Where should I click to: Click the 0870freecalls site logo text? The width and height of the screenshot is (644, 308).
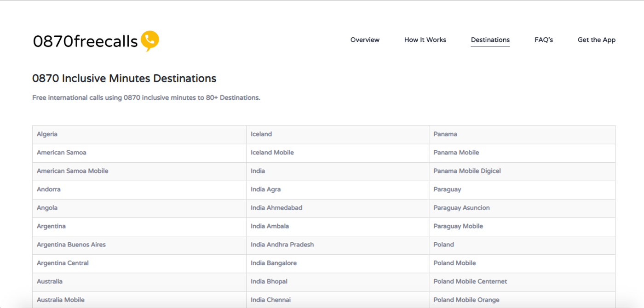click(x=86, y=42)
